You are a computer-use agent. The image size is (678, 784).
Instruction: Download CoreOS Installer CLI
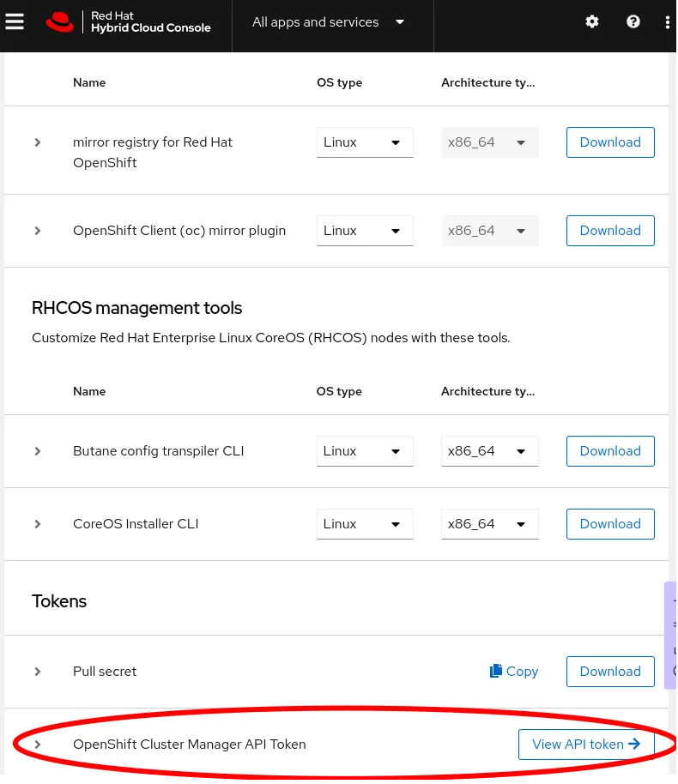tap(610, 524)
